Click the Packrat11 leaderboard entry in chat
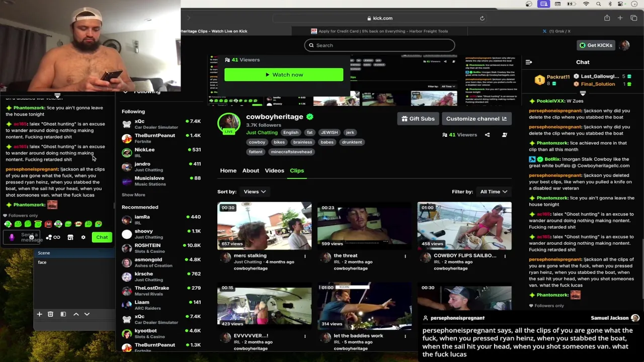Screen dimensions: 644x362 (x=552, y=80)
